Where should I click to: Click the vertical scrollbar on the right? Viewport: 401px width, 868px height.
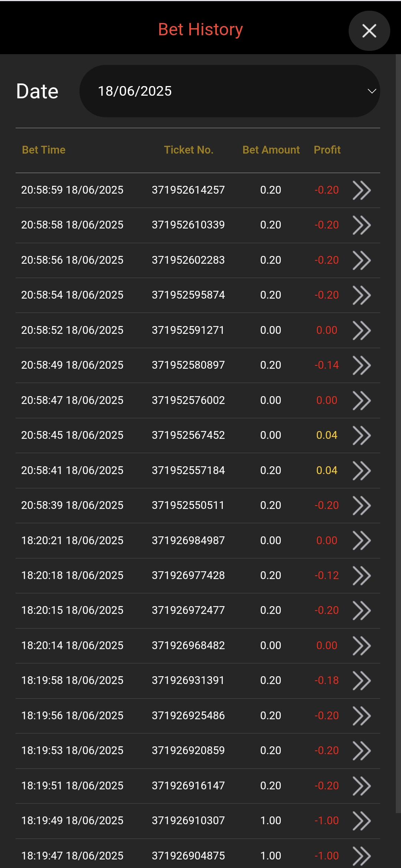pos(398,434)
